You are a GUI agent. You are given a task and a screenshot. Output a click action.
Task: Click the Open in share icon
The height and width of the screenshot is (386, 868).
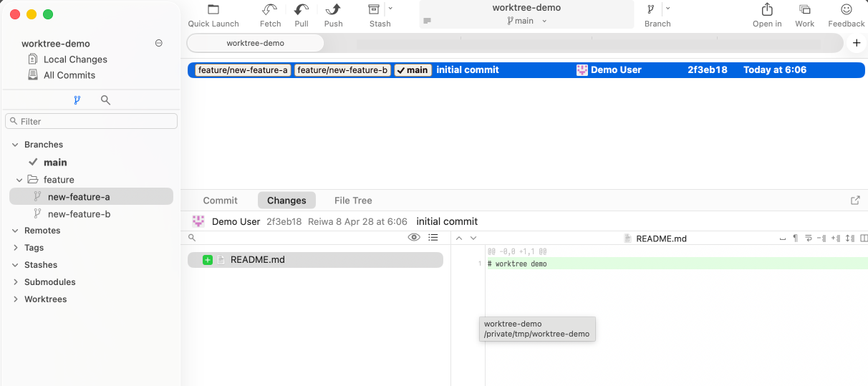(x=767, y=9)
